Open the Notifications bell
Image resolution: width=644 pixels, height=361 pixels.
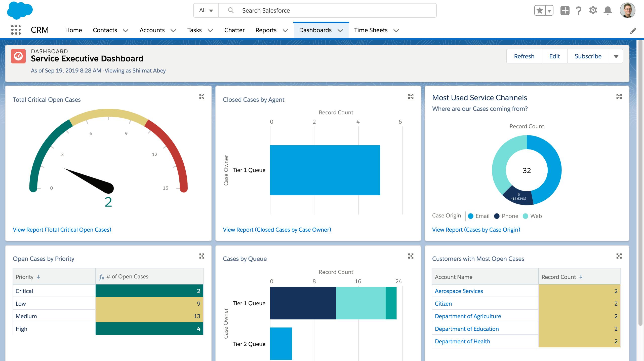coord(608,11)
